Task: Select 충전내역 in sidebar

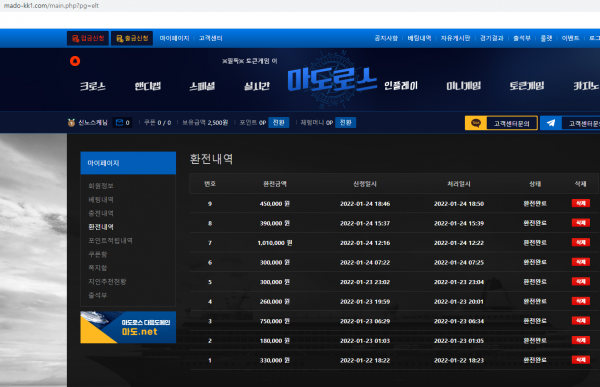Action: click(101, 213)
